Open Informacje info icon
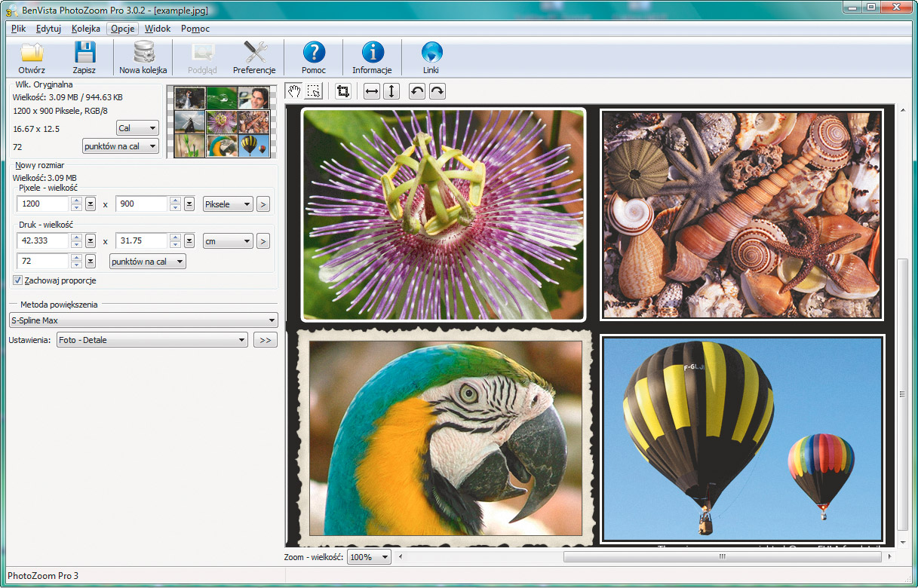The image size is (918, 588). (372, 53)
